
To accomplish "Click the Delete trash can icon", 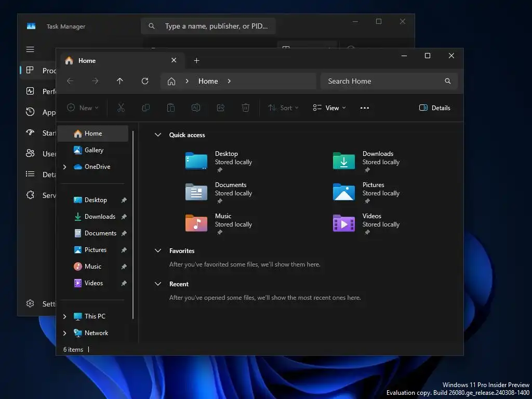I will coord(246,108).
